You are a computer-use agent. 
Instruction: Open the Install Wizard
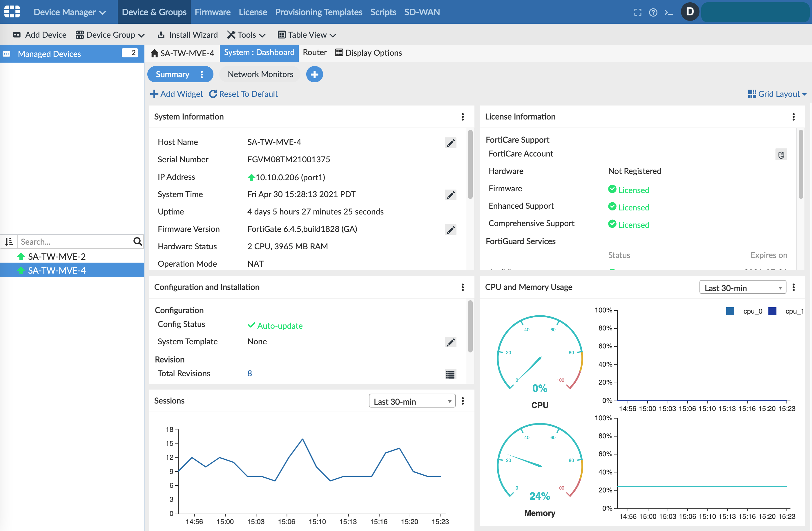tap(187, 34)
